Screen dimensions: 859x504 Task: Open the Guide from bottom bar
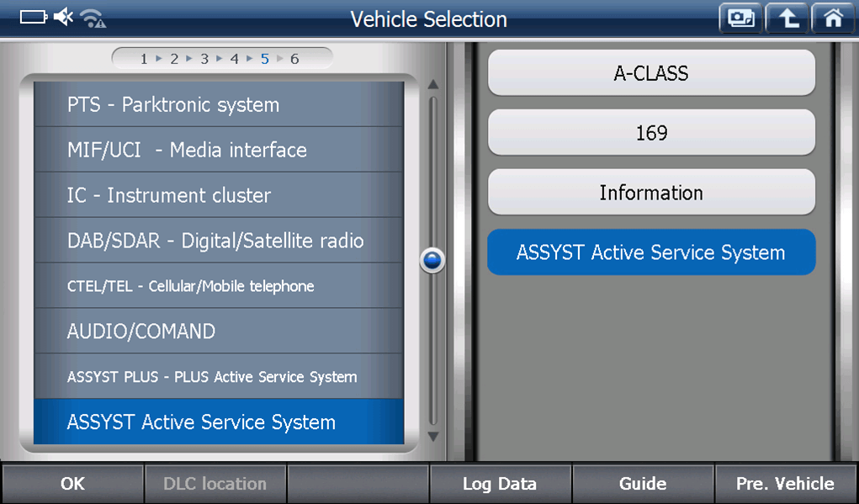(643, 484)
